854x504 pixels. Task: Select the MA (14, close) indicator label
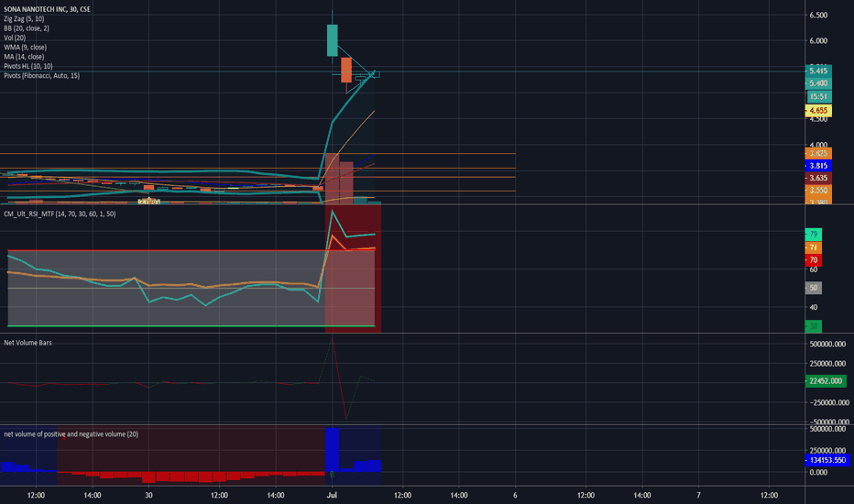pos(24,57)
